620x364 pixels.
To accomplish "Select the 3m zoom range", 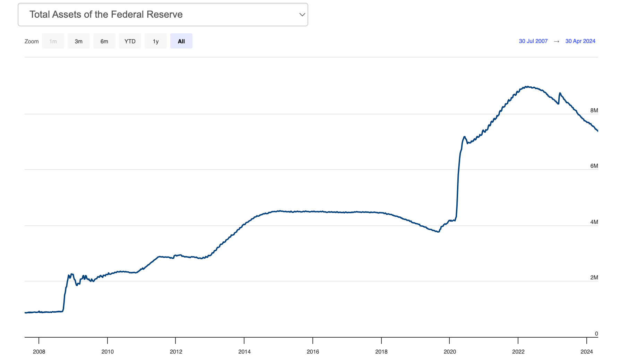I will 79,41.
